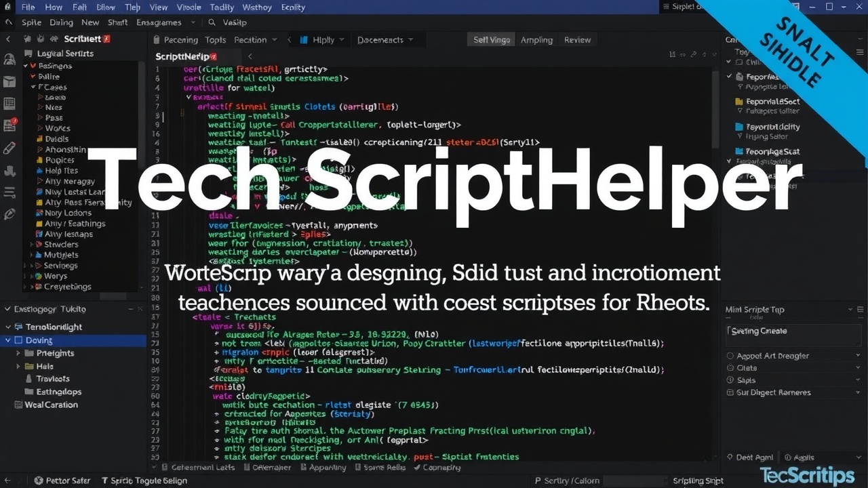
Task: Select the pencil edit icon in left sidebar
Action: [9, 148]
